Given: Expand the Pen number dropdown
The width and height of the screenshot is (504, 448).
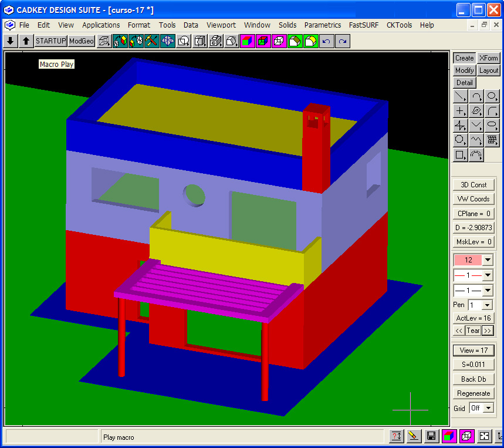Looking at the screenshot, I should 487,305.
